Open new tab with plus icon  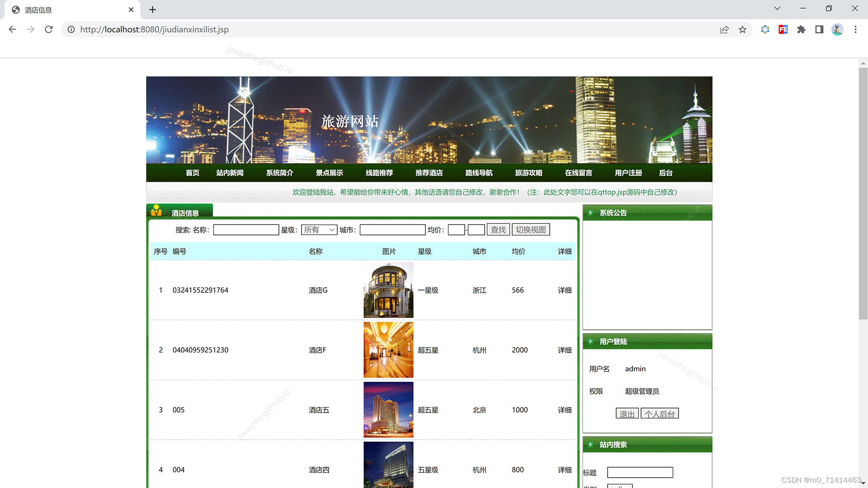click(x=152, y=9)
